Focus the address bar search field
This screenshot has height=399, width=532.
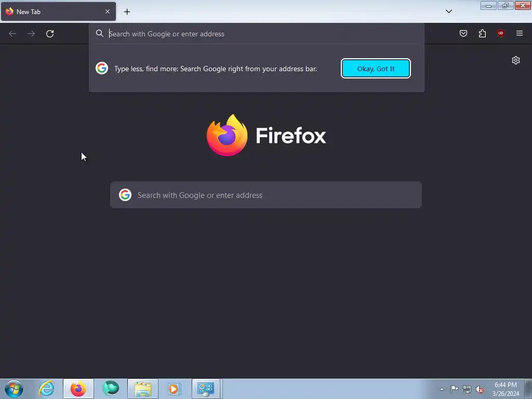(257, 34)
